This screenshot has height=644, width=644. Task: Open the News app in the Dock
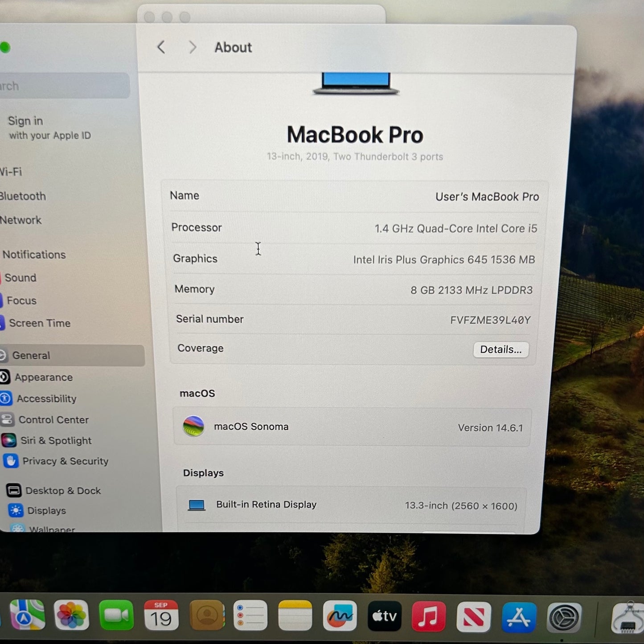click(x=473, y=617)
